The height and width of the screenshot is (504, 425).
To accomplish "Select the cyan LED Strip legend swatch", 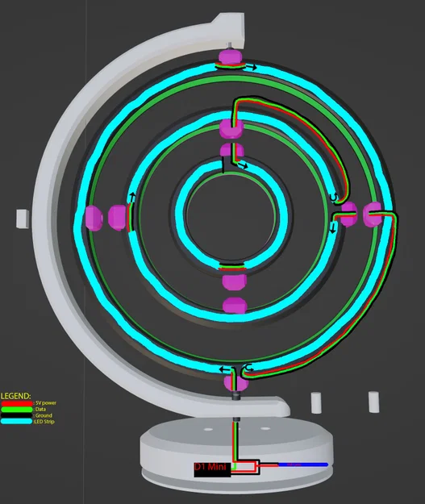I will pos(17,422).
